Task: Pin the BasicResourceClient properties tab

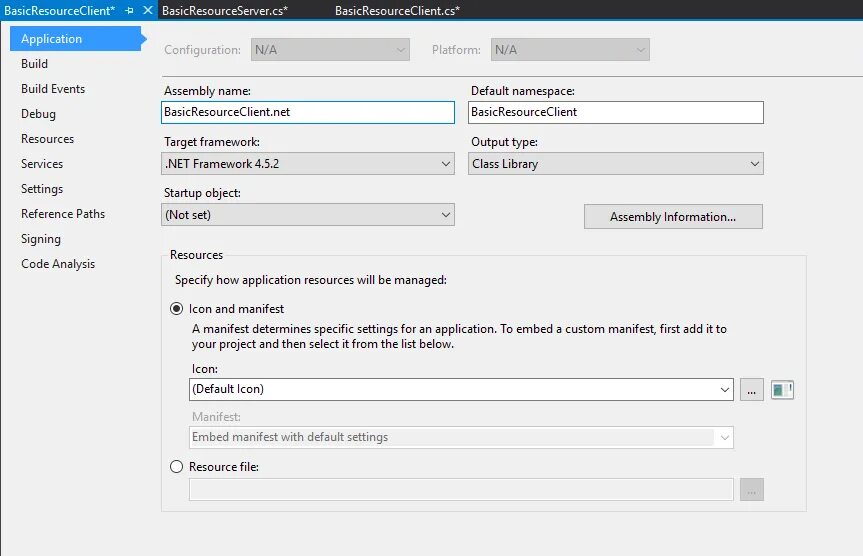Action: tap(129, 10)
